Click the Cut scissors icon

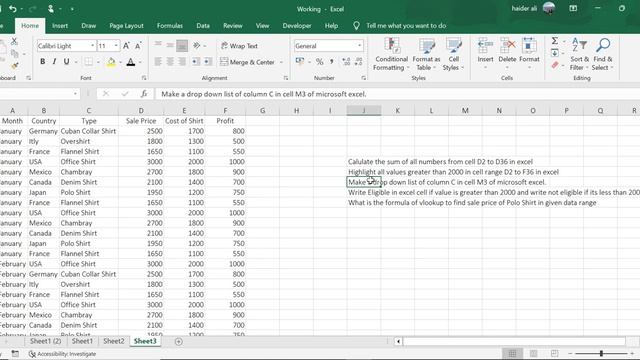pyautogui.click(x=14, y=41)
